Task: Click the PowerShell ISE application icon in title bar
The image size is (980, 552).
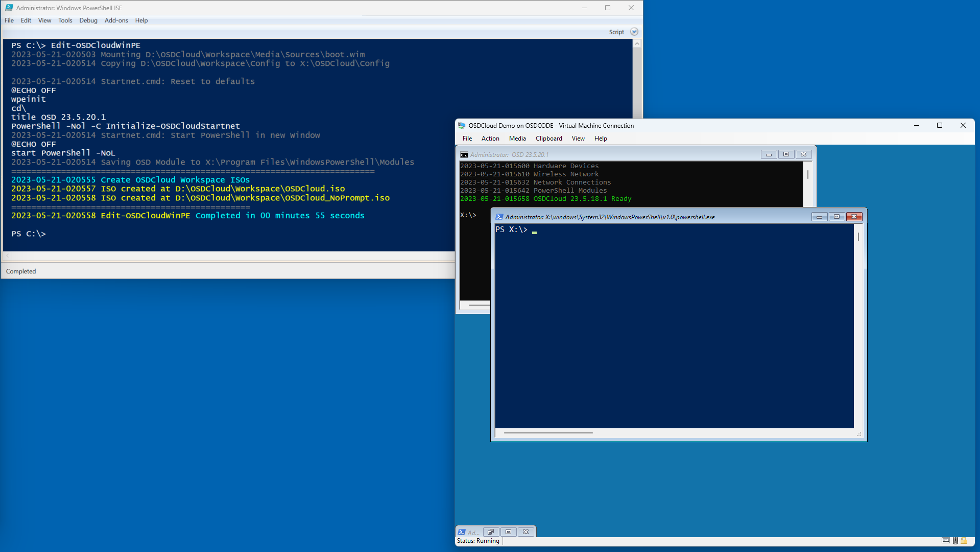Action: pos(9,8)
